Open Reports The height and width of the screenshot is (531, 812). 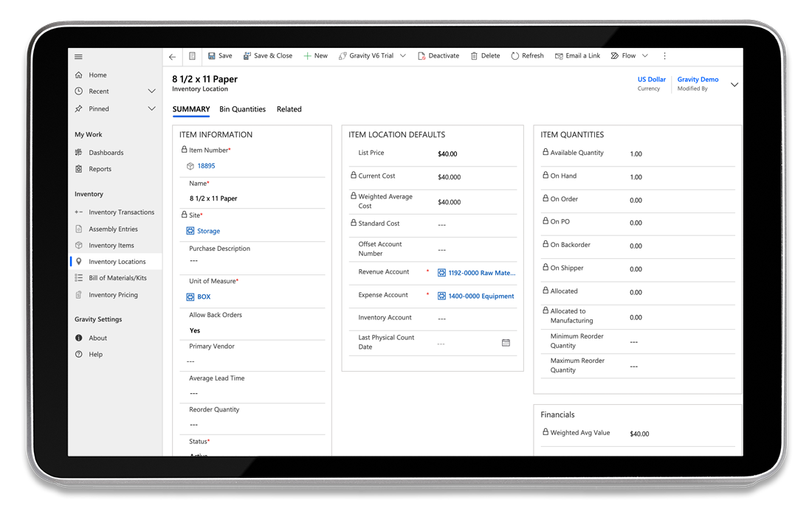click(x=100, y=169)
